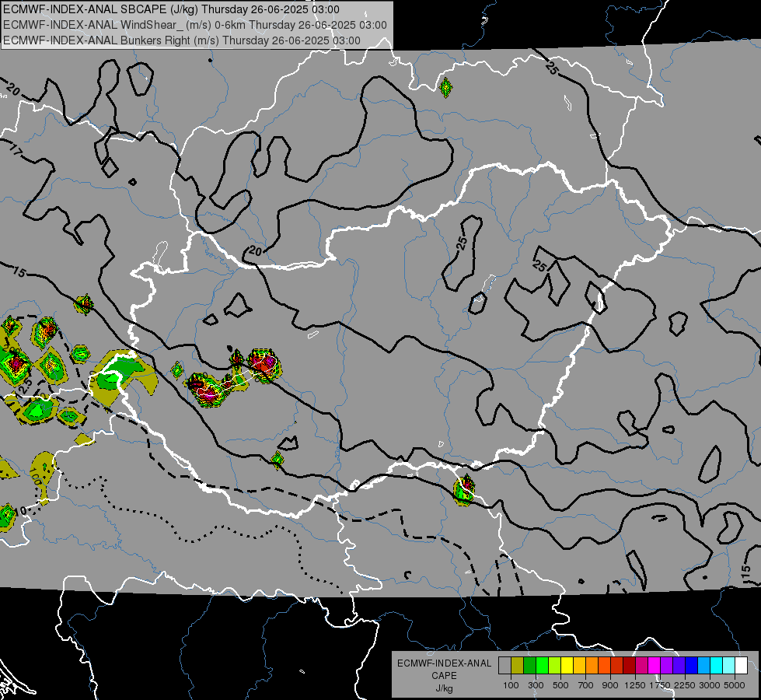Click the legend tick value 700
The height and width of the screenshot is (700, 761).
tap(586, 685)
